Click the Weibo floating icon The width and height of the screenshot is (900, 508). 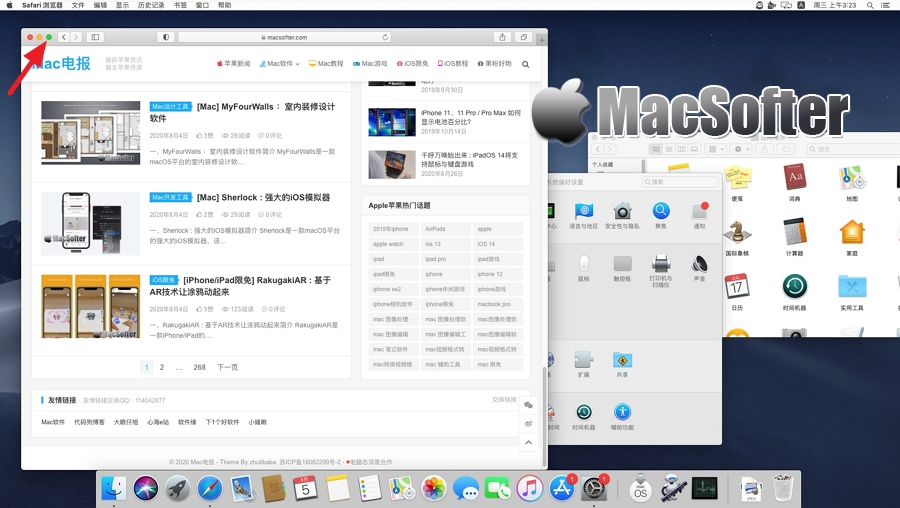(529, 424)
